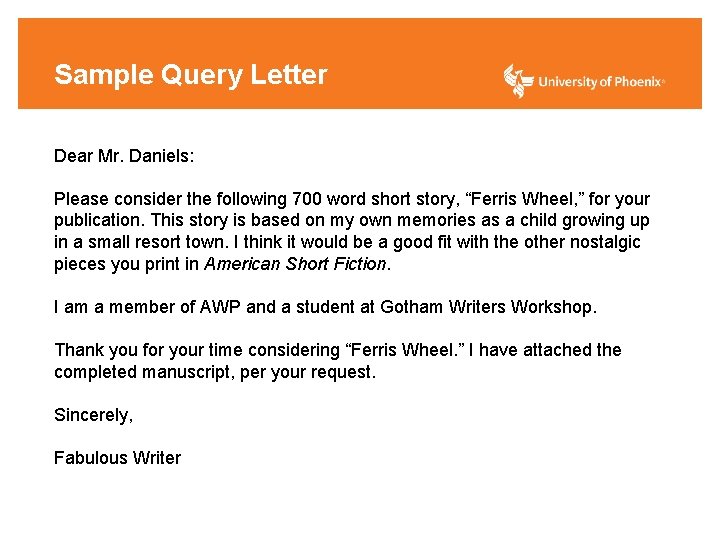Click the phrase my own memories
720x540 pixels.
pyautogui.click(x=403, y=221)
